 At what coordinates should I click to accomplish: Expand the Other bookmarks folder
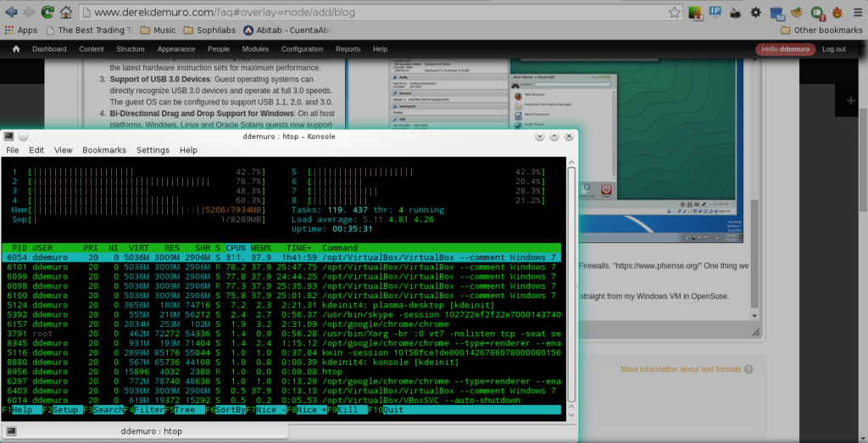click(821, 30)
